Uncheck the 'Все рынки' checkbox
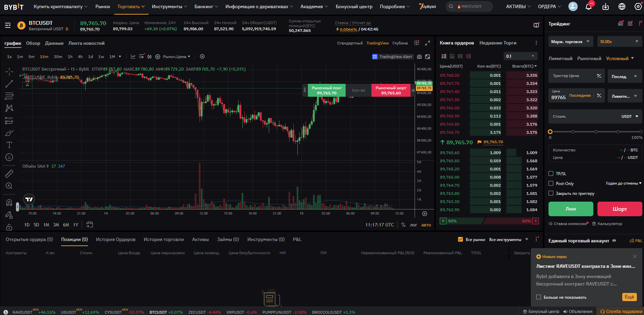 (x=460, y=239)
